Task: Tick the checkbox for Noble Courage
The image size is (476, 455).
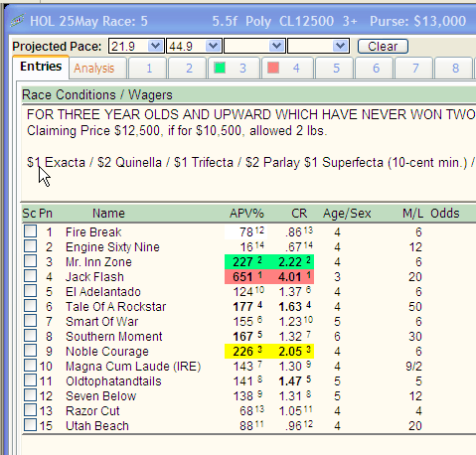Action: [30, 351]
